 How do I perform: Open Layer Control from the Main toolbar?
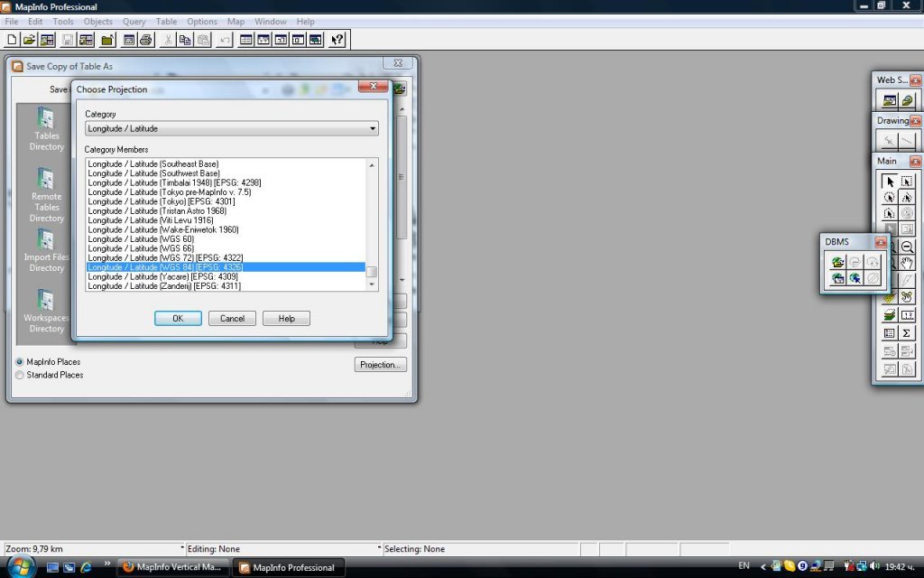click(889, 315)
